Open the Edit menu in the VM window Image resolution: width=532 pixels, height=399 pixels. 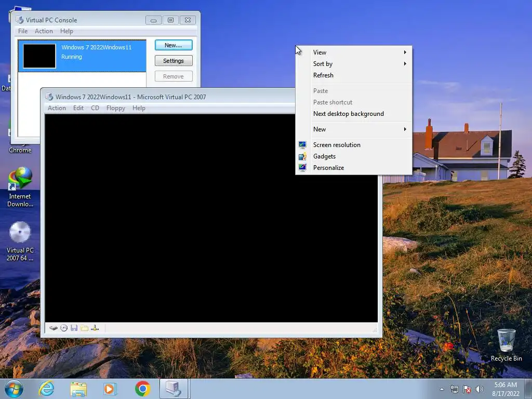78,108
